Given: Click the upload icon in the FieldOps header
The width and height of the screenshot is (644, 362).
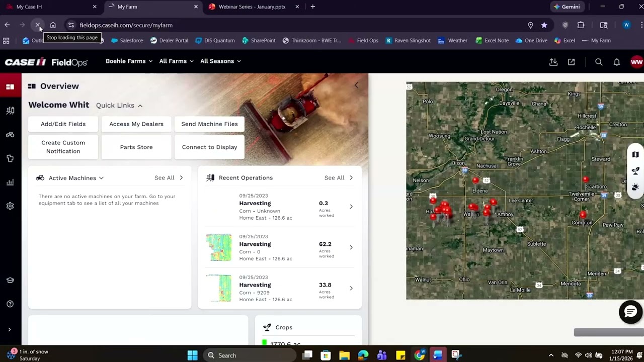Looking at the screenshot, I should pyautogui.click(x=553, y=62).
